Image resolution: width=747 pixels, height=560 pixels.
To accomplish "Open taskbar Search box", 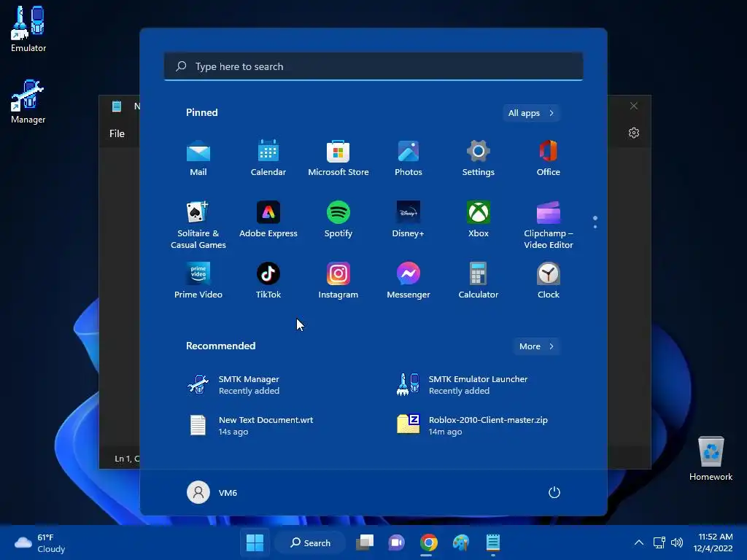I will tap(310, 542).
